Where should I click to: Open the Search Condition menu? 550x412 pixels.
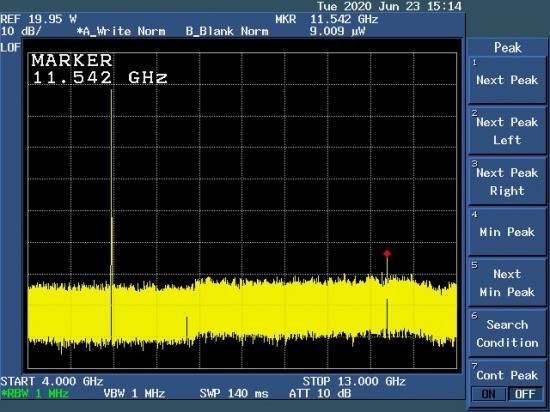click(507, 333)
